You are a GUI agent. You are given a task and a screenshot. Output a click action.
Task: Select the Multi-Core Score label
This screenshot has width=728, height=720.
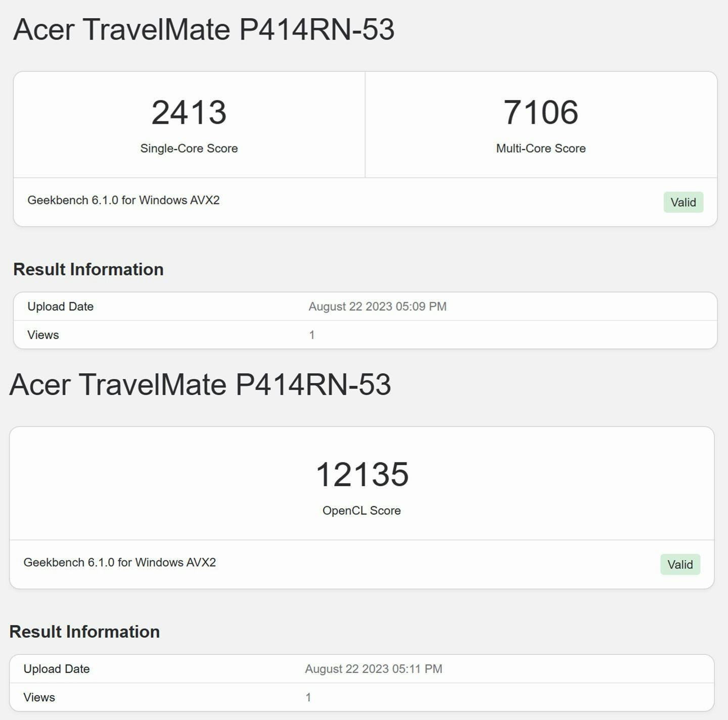[540, 149]
